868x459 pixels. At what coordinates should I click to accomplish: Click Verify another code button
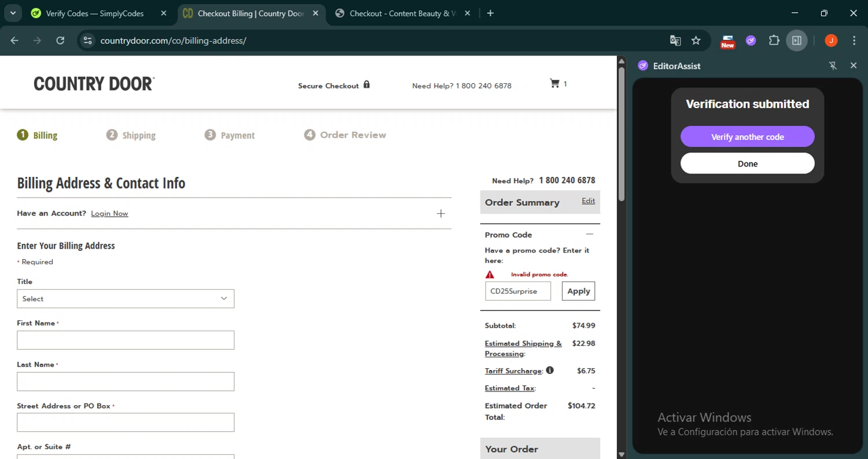[747, 137]
